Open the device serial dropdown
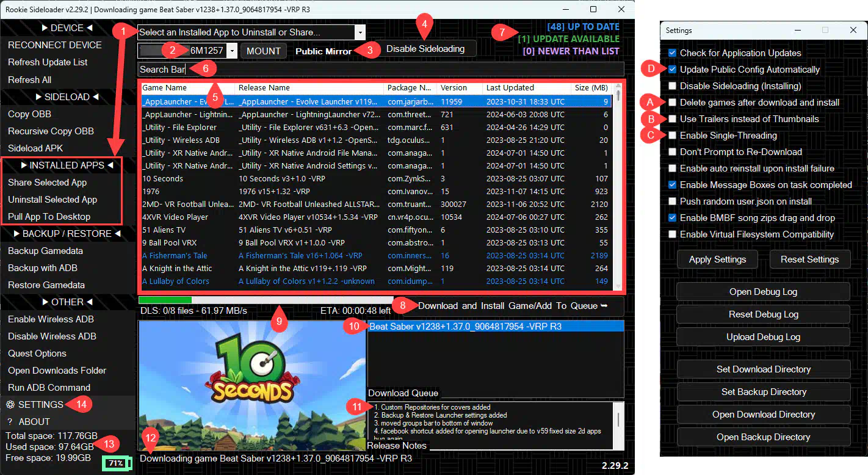This screenshot has width=868, height=475. 232,51
